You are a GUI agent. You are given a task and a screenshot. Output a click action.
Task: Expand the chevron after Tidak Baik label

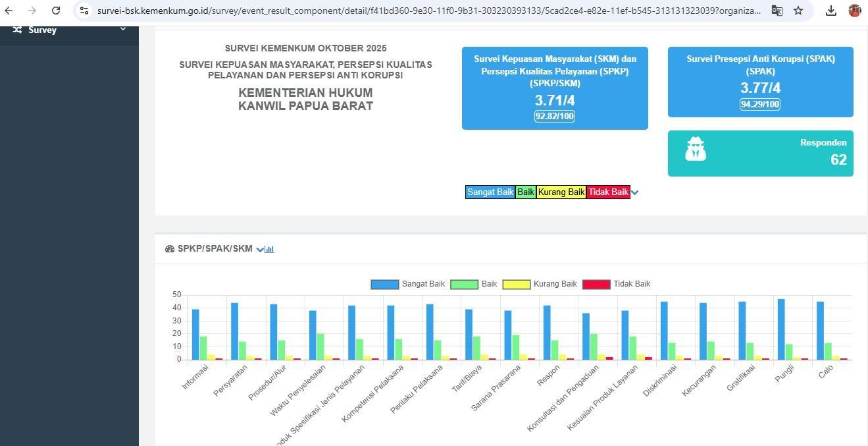(635, 192)
